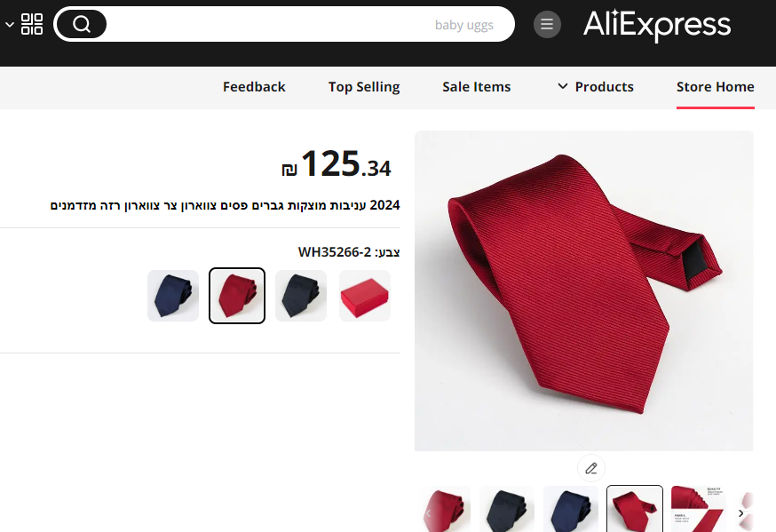776x532 pixels.
Task: View the large red tie image
Action: coord(584,291)
